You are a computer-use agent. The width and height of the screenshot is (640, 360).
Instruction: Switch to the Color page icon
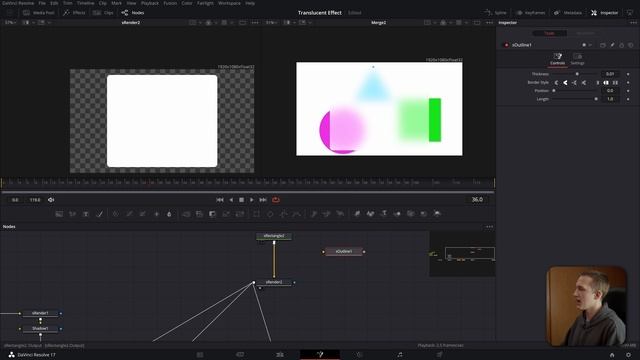point(360,355)
